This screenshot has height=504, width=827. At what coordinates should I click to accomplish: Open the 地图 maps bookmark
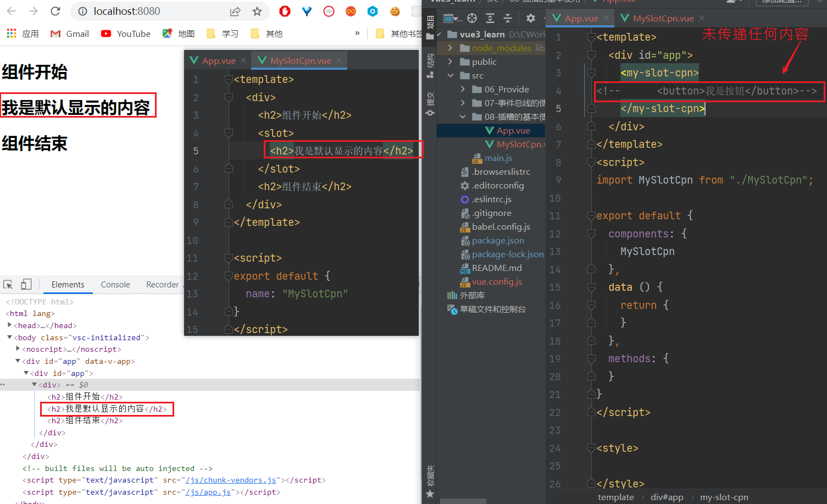179,34
